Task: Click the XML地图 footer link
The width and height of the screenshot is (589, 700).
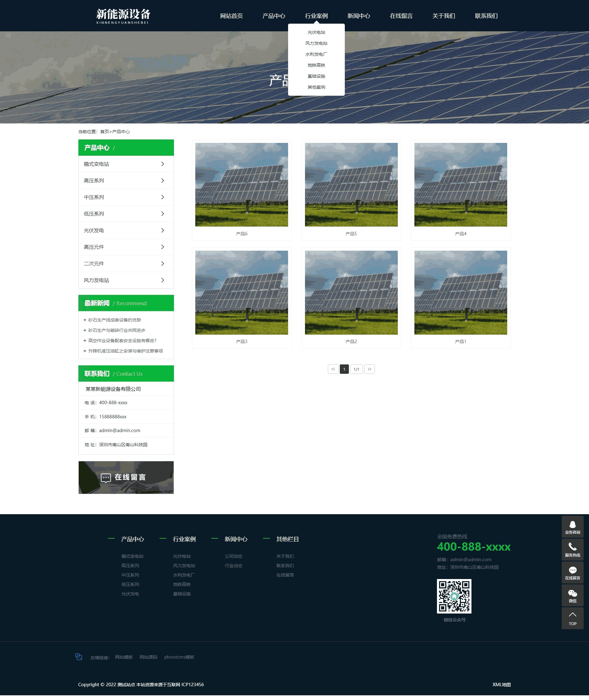Action: point(501,685)
